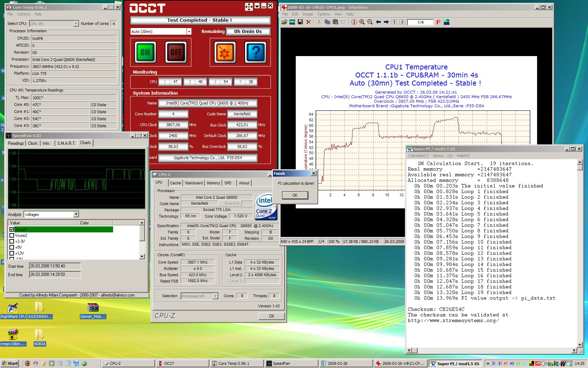
Task: Open Super PI Calculate(C) menu
Action: [x=418, y=156]
